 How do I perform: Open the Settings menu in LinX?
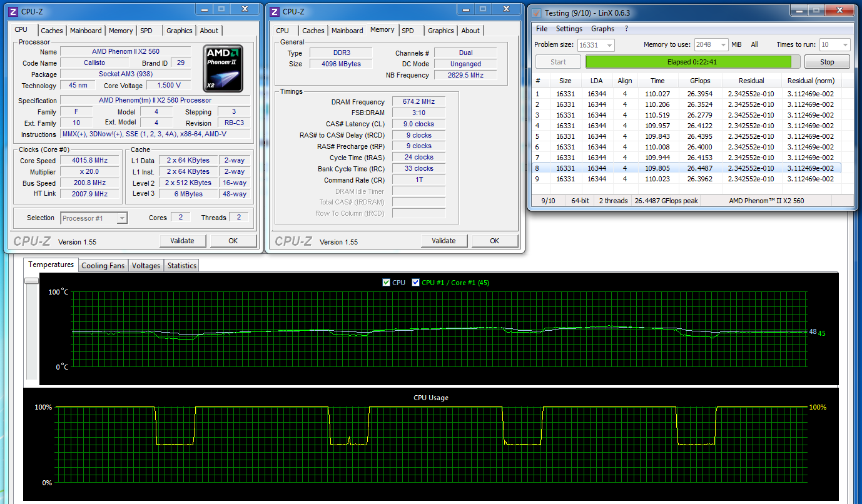569,29
